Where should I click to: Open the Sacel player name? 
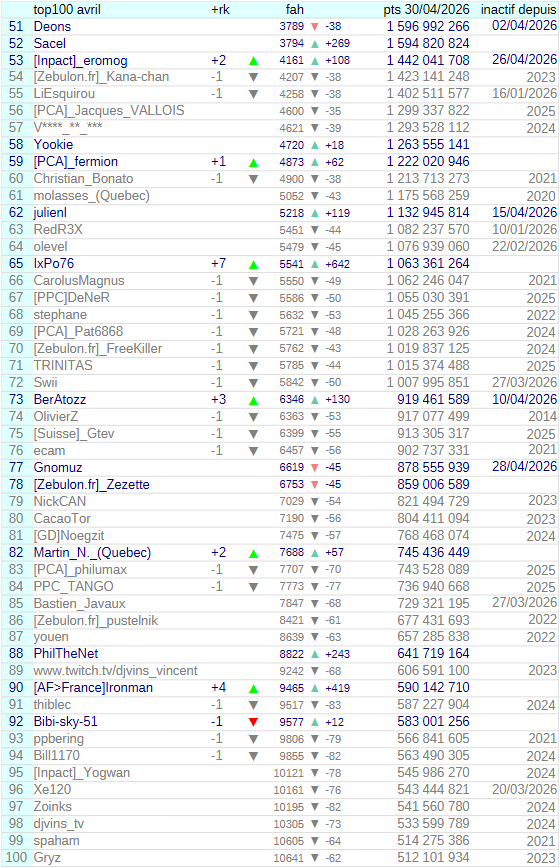(50, 43)
